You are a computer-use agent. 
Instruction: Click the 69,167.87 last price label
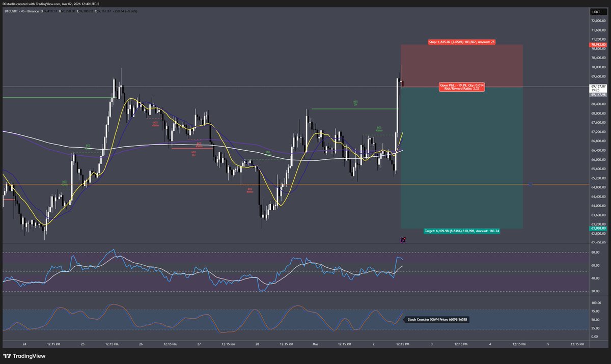pyautogui.click(x=598, y=87)
